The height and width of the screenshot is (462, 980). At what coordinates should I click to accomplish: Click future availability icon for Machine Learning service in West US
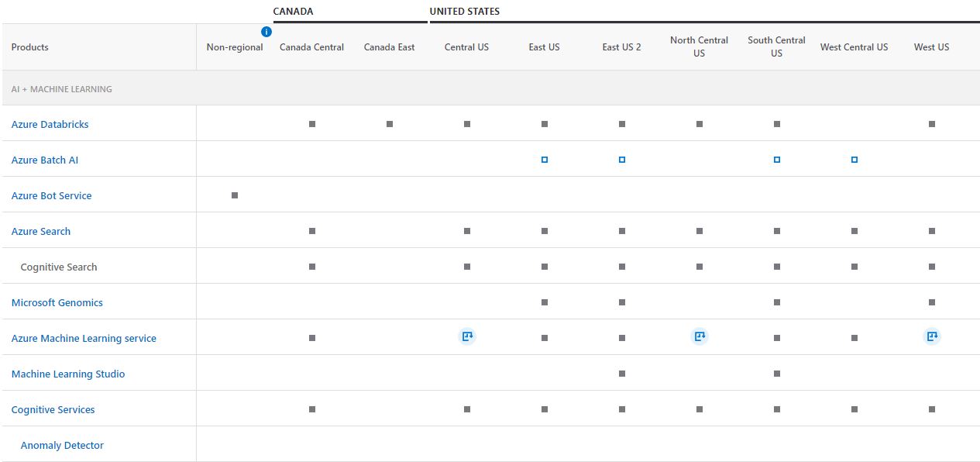(x=931, y=336)
